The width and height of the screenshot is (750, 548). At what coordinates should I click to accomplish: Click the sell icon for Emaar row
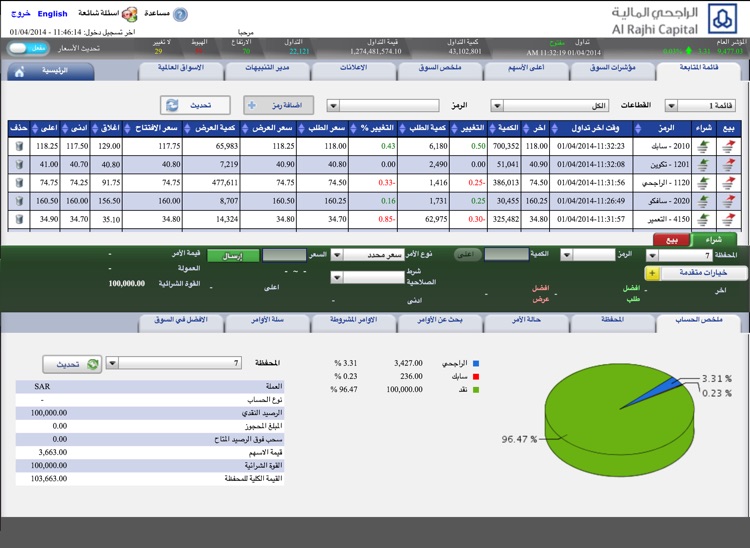pyautogui.click(x=728, y=218)
